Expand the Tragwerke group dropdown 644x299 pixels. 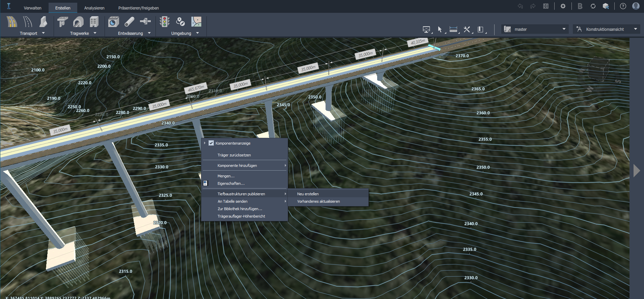click(x=95, y=33)
